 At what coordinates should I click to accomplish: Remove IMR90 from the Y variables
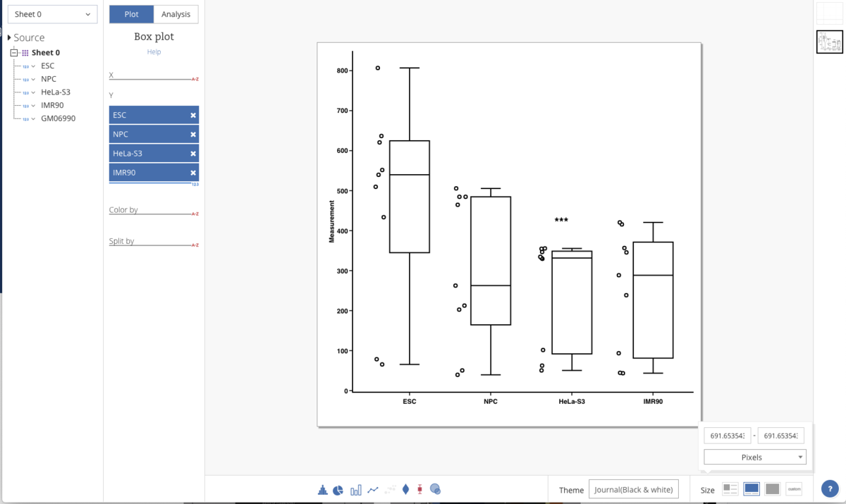coord(193,172)
